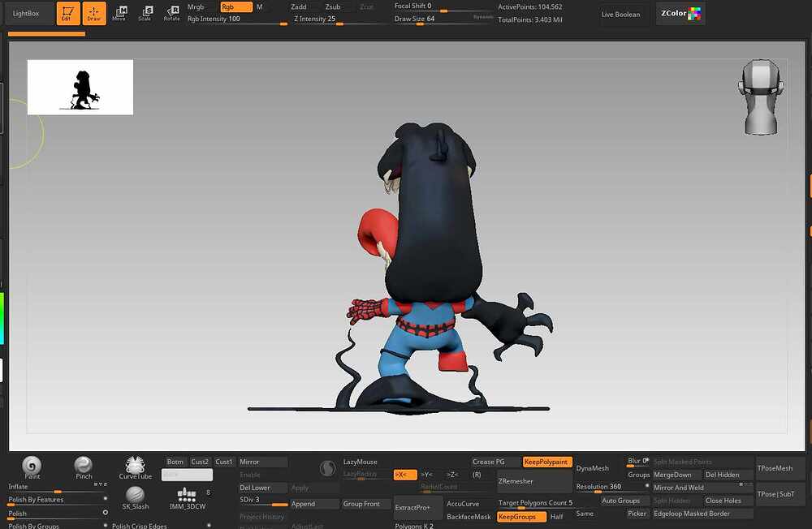
Task: Click the SDiv subdivision level slider
Action: tap(262, 501)
